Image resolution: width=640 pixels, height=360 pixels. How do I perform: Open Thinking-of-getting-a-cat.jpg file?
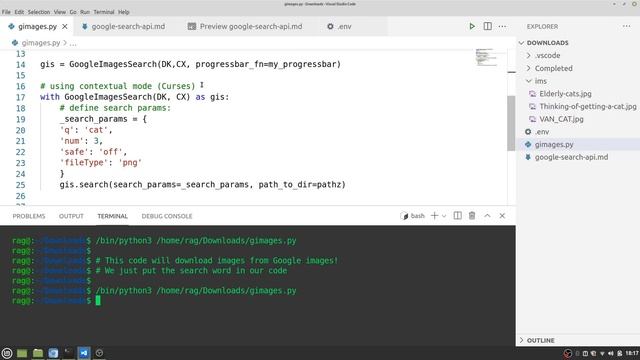point(587,106)
